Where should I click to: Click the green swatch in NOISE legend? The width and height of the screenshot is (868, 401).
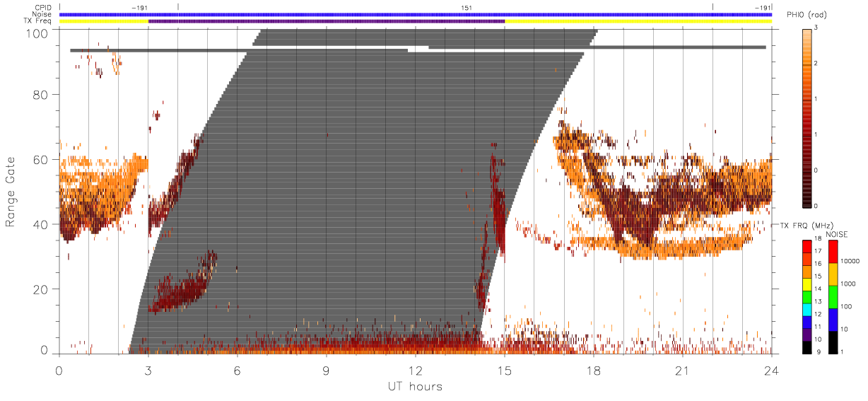click(832, 296)
